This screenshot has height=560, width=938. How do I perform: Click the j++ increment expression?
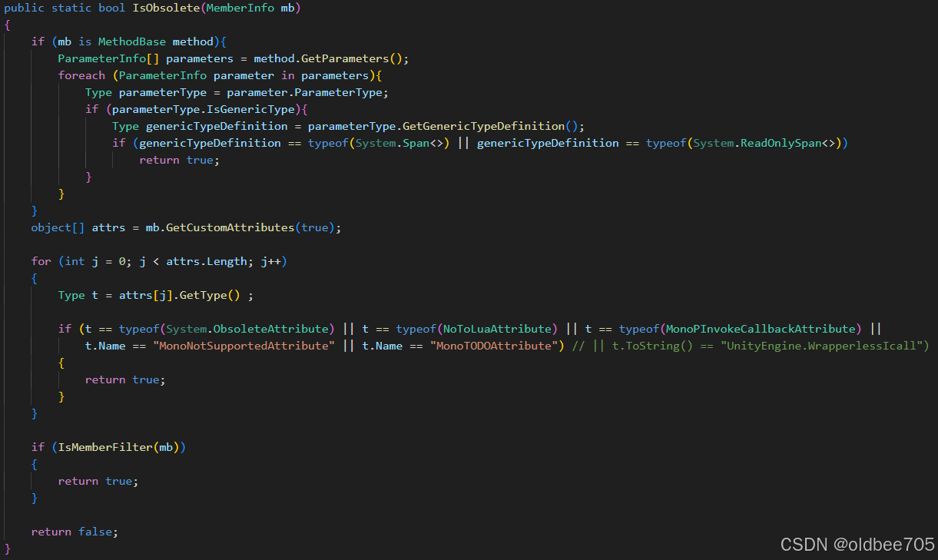click(271, 262)
